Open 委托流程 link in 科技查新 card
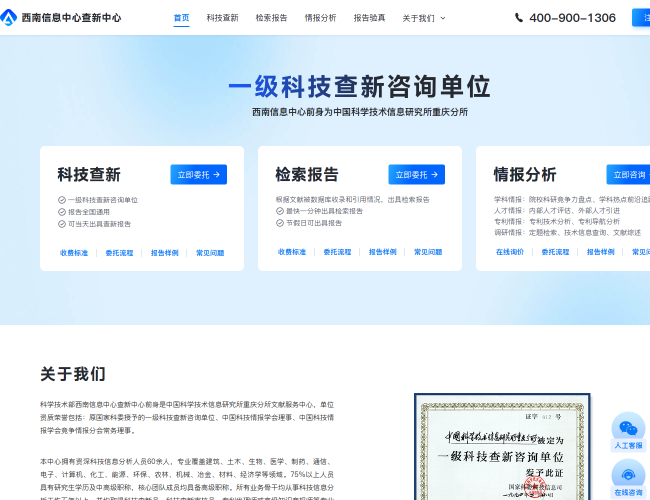The width and height of the screenshot is (650, 500). click(119, 253)
